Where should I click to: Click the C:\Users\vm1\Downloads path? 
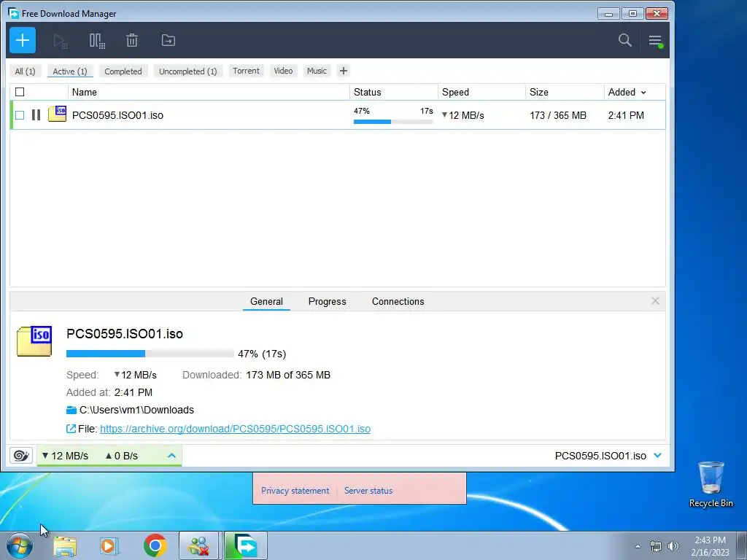[x=136, y=410]
